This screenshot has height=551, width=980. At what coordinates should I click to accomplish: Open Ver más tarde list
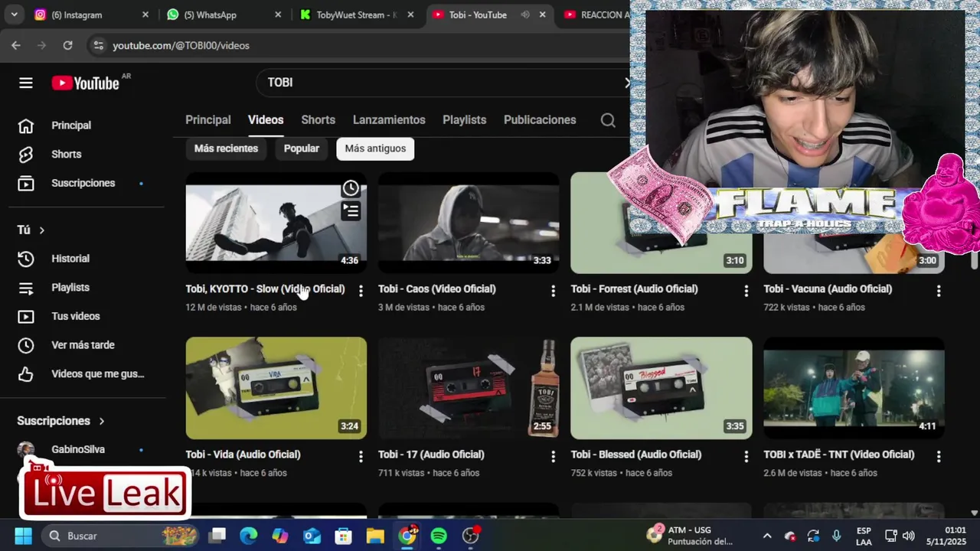point(81,345)
